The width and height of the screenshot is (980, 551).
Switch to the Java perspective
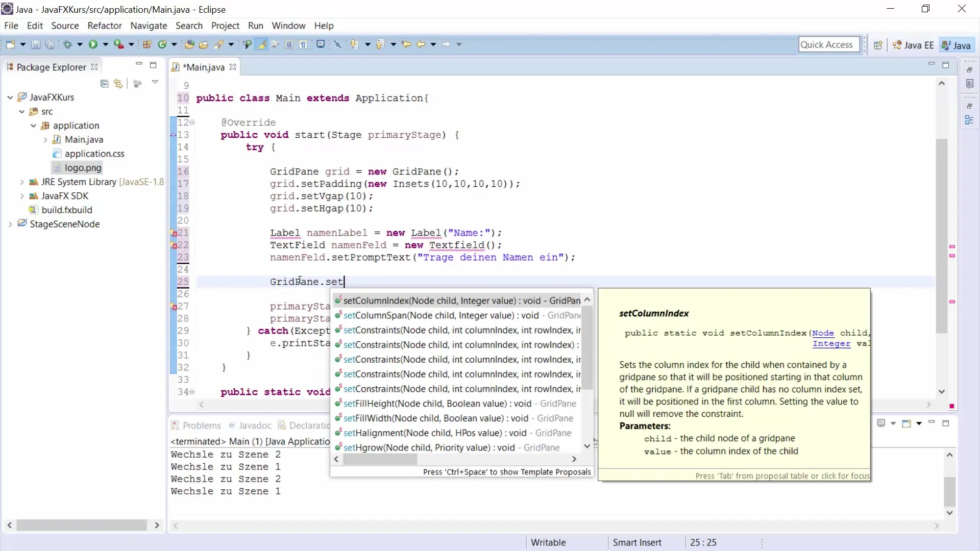956,45
